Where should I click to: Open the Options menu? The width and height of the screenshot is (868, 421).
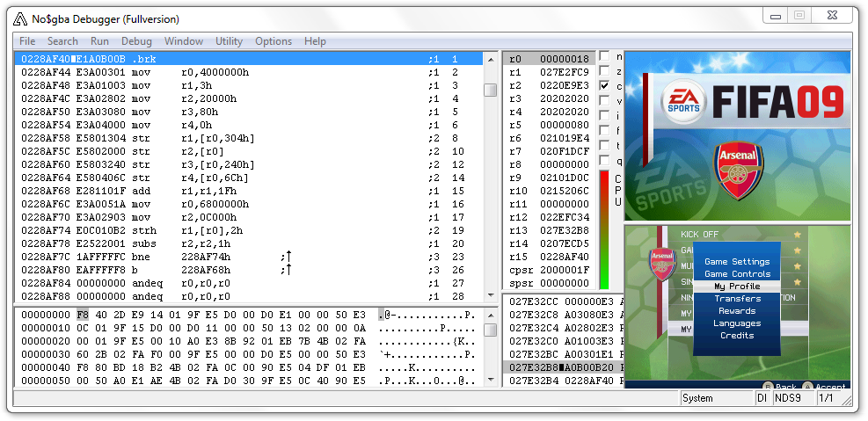[274, 41]
